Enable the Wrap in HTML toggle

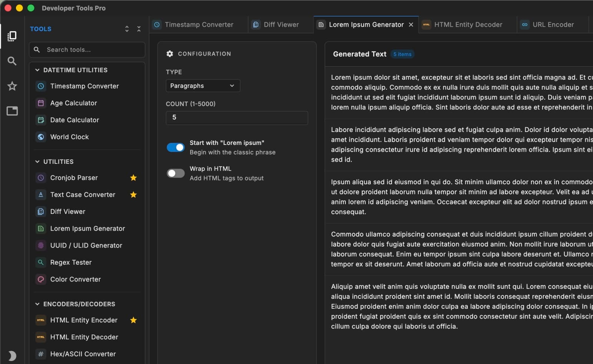coord(176,173)
